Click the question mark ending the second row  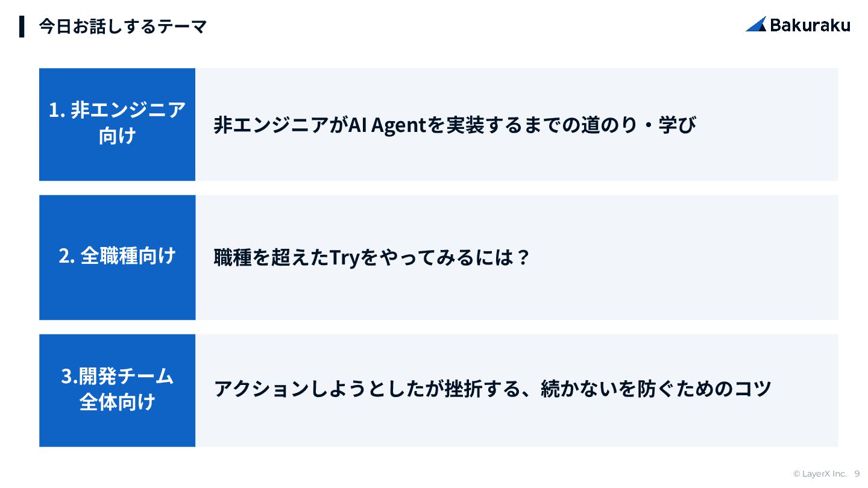(x=523, y=258)
